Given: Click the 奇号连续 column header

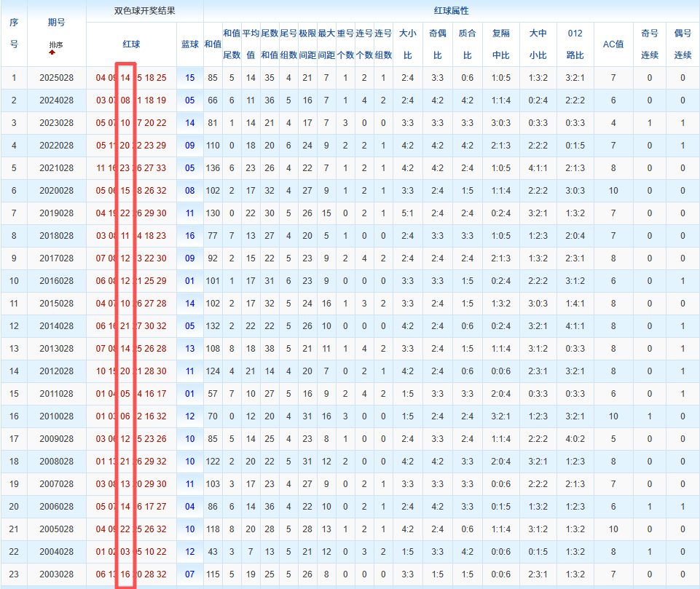Looking at the screenshot, I should 650,44.
